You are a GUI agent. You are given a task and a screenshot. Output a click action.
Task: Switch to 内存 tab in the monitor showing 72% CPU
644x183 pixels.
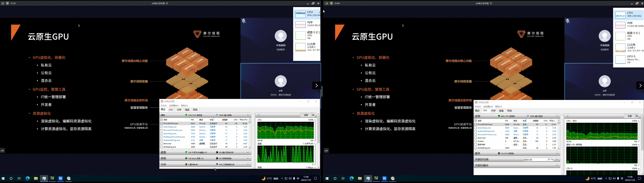click(x=179, y=110)
